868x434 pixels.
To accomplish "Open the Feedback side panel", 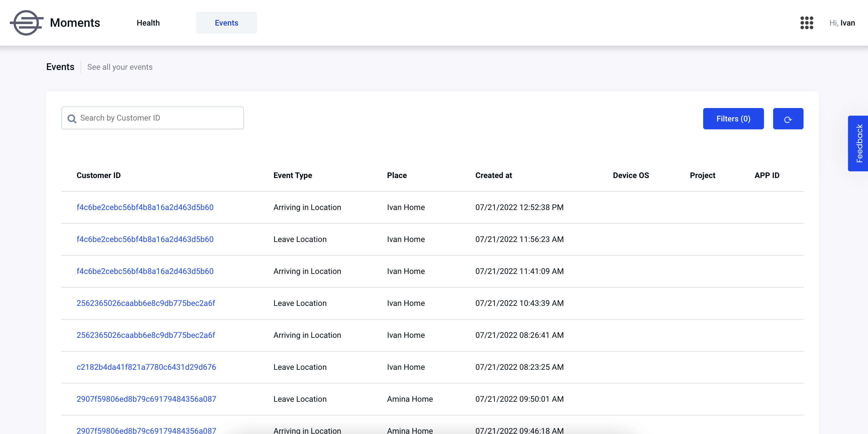I will pos(858,143).
